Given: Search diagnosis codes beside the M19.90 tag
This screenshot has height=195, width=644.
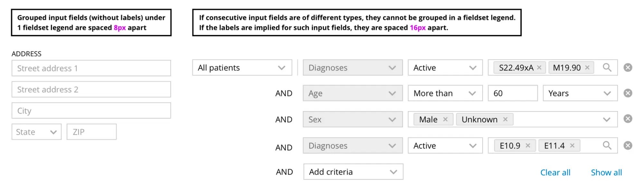Looking at the screenshot, I should (x=607, y=67).
